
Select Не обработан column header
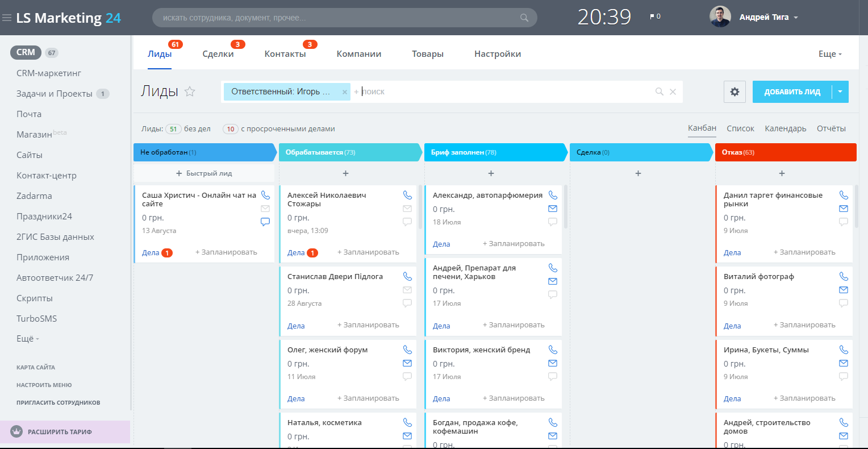(x=205, y=152)
